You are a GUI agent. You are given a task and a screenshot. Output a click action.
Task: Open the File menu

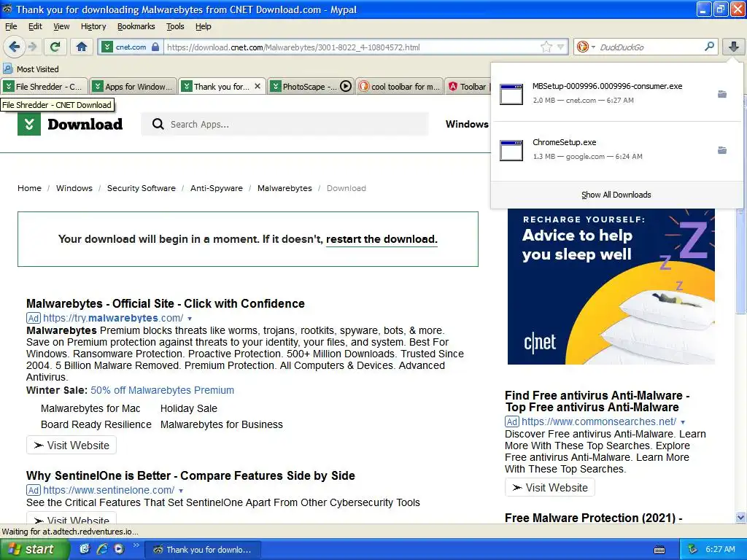11,26
